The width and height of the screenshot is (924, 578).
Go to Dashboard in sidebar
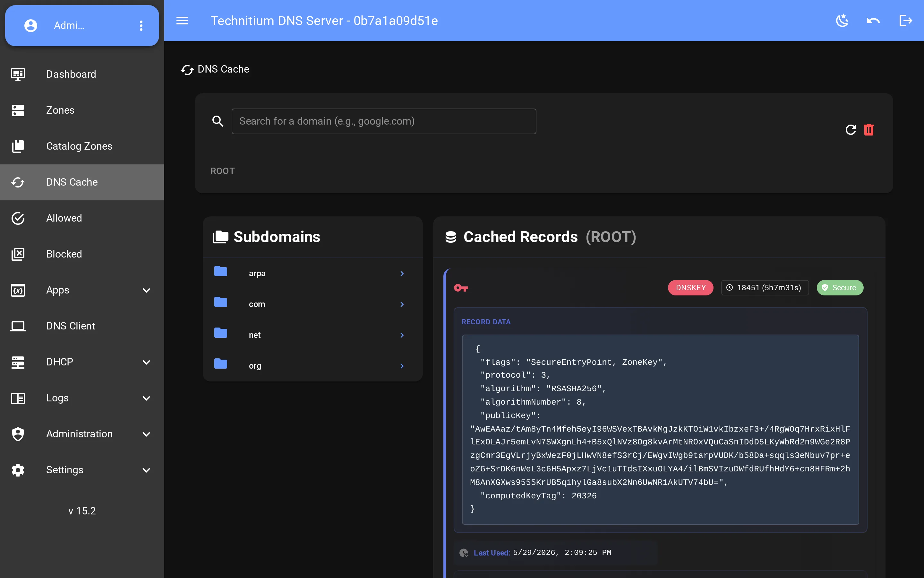pos(82,74)
